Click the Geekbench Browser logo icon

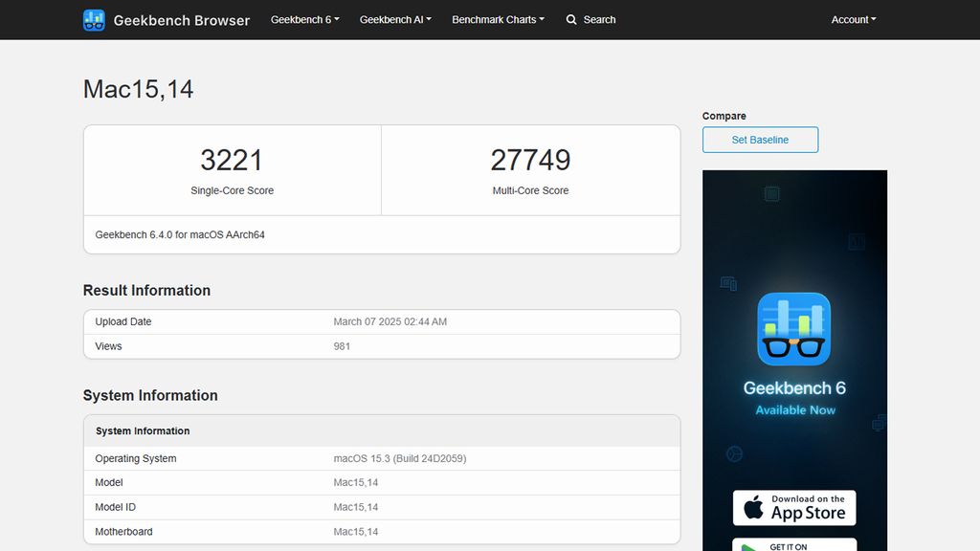(x=93, y=19)
